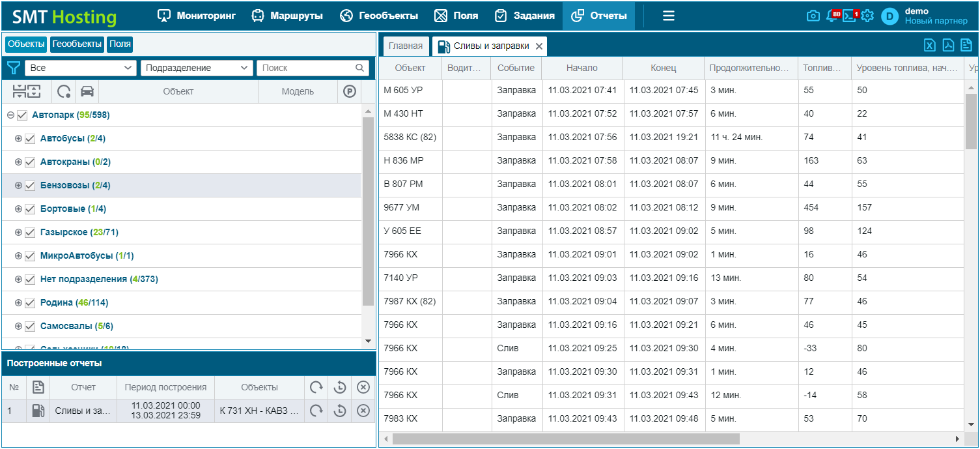This screenshot has height=449, width=980.
Task: Click the history clock icon in row 1
Action: pyautogui.click(x=340, y=411)
